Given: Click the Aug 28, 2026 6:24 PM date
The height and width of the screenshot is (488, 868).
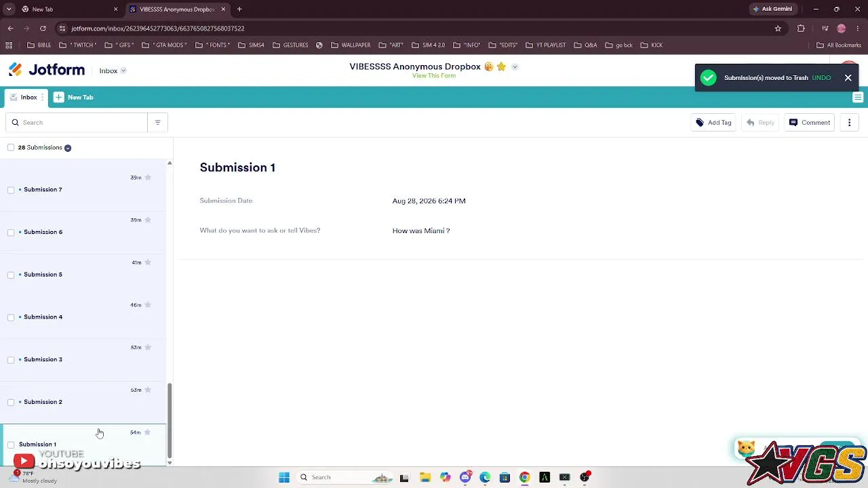Looking at the screenshot, I should pos(429,201).
